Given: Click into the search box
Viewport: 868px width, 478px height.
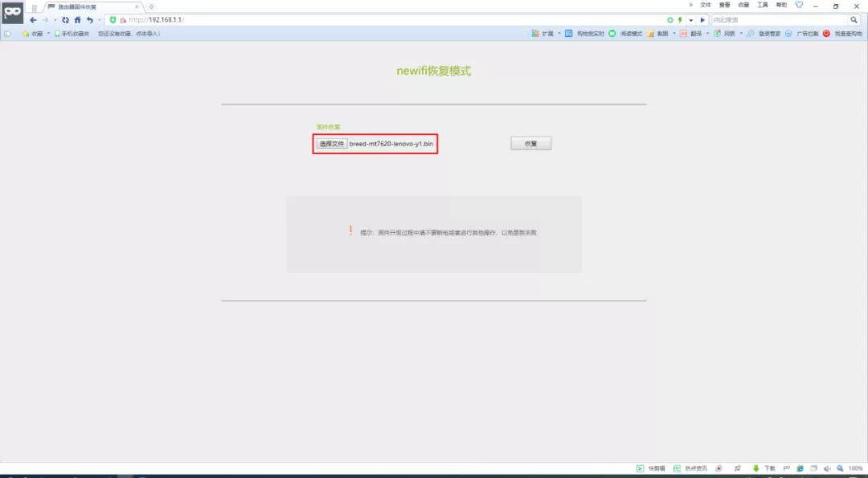Looking at the screenshot, I should click(780, 20).
